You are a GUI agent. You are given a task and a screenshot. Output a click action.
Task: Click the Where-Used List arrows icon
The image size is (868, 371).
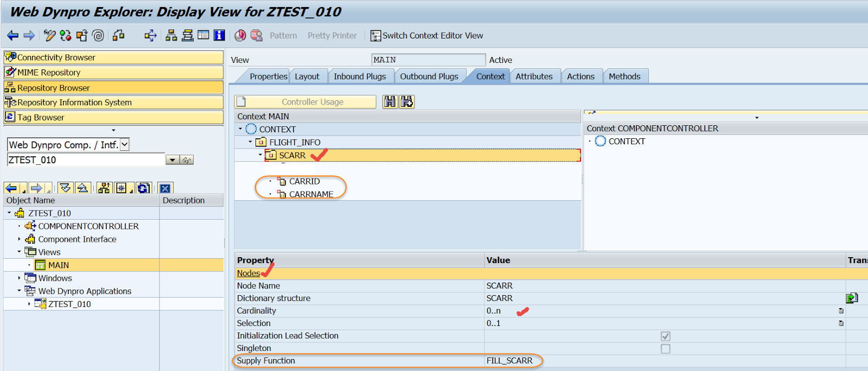[x=150, y=36]
